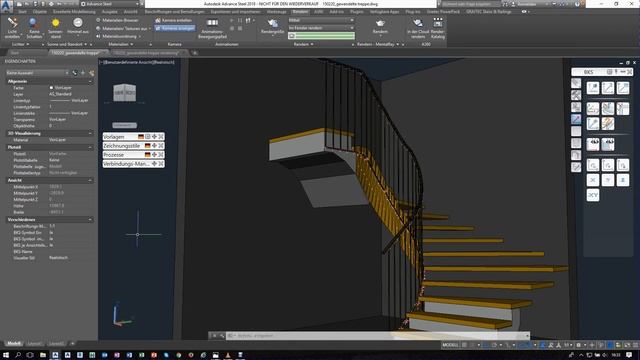Expand the Materialien panel title
This screenshot has width=640, height=360.
[121, 44]
